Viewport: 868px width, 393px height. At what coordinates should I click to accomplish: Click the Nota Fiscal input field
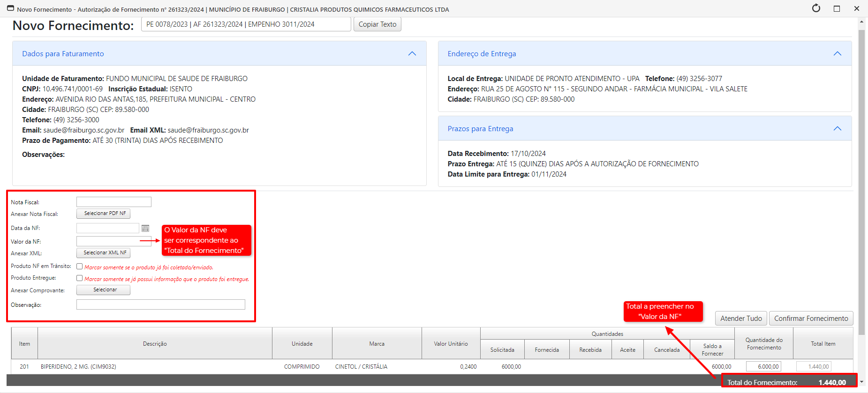pyautogui.click(x=113, y=202)
